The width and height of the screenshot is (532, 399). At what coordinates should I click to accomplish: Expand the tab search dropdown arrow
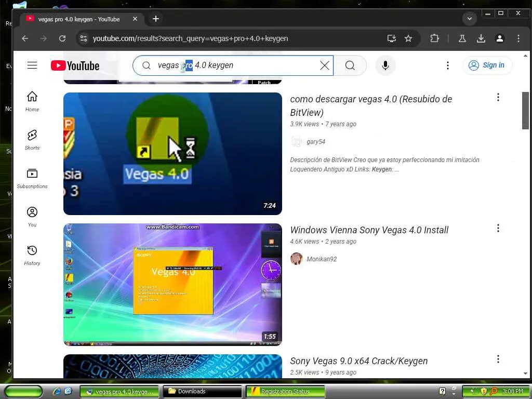[470, 19]
